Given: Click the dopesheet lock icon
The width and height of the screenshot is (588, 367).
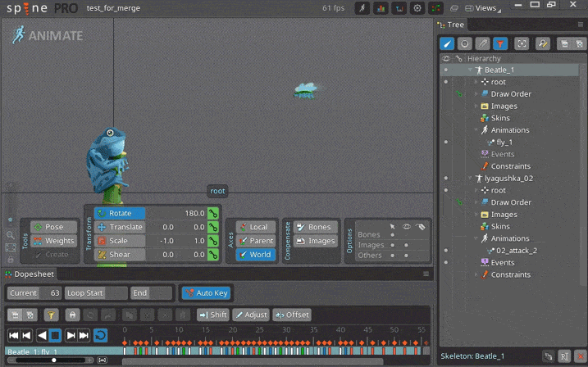Looking at the screenshot, I should coord(72,315).
